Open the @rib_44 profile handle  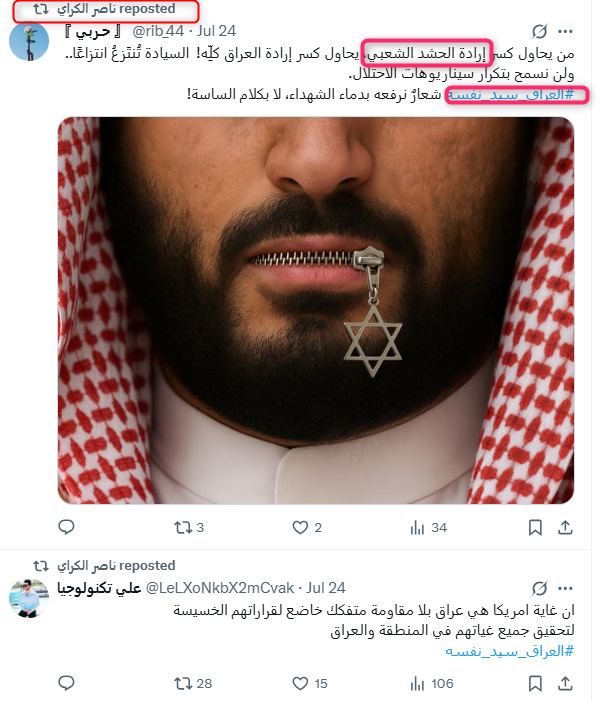158,31
